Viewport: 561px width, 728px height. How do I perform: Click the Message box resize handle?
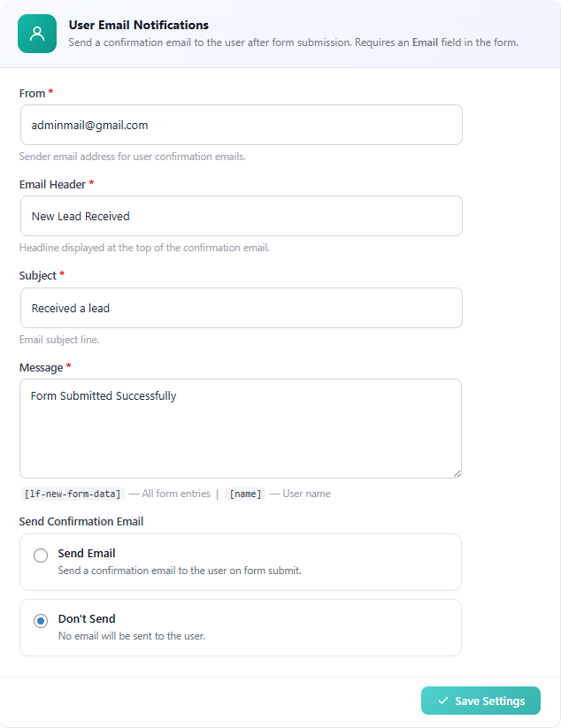(457, 472)
